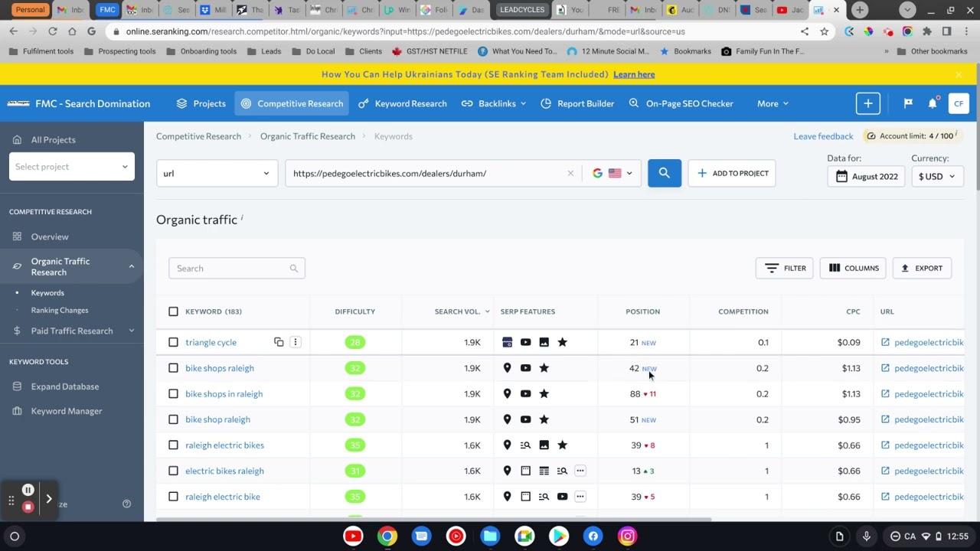Open the notifications bell
This screenshot has height=551, width=980.
coord(933,103)
